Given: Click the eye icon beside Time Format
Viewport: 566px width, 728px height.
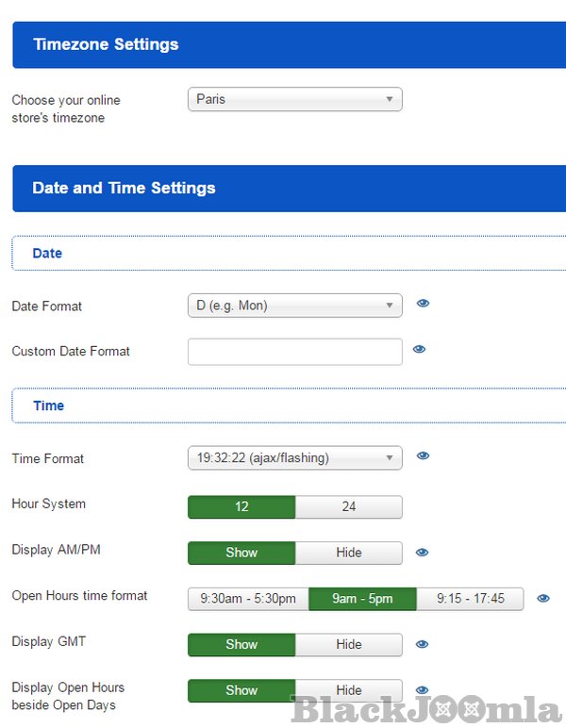Looking at the screenshot, I should (x=423, y=456).
